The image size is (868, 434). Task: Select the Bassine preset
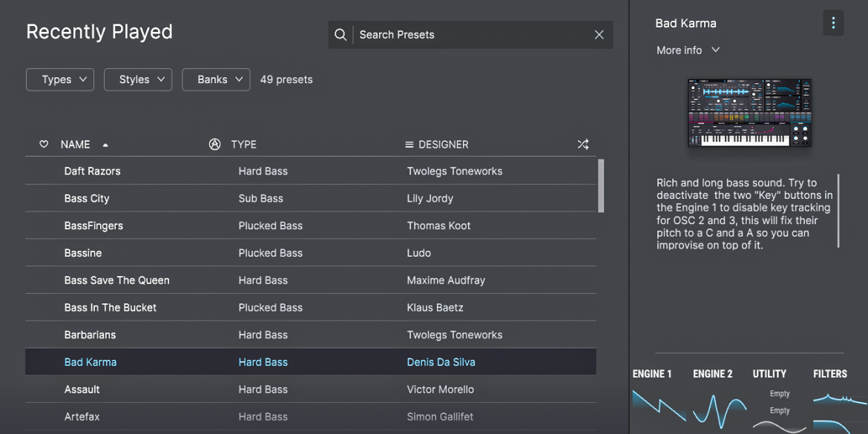(311, 253)
